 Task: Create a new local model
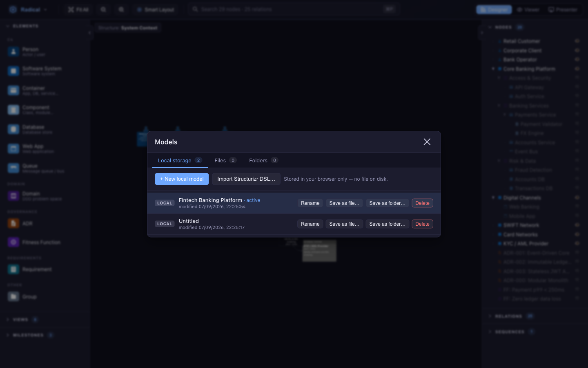click(182, 179)
